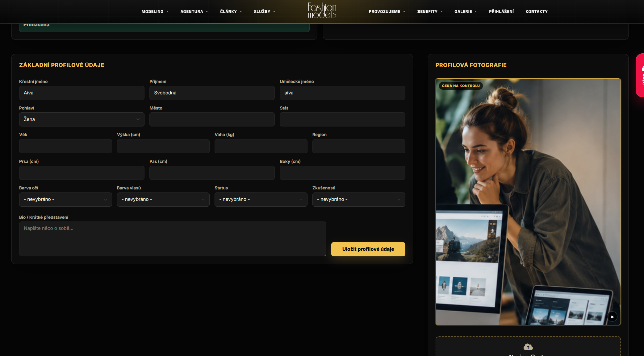The image size is (644, 356).
Task: Click the cloud upload icon
Action: 528,347
